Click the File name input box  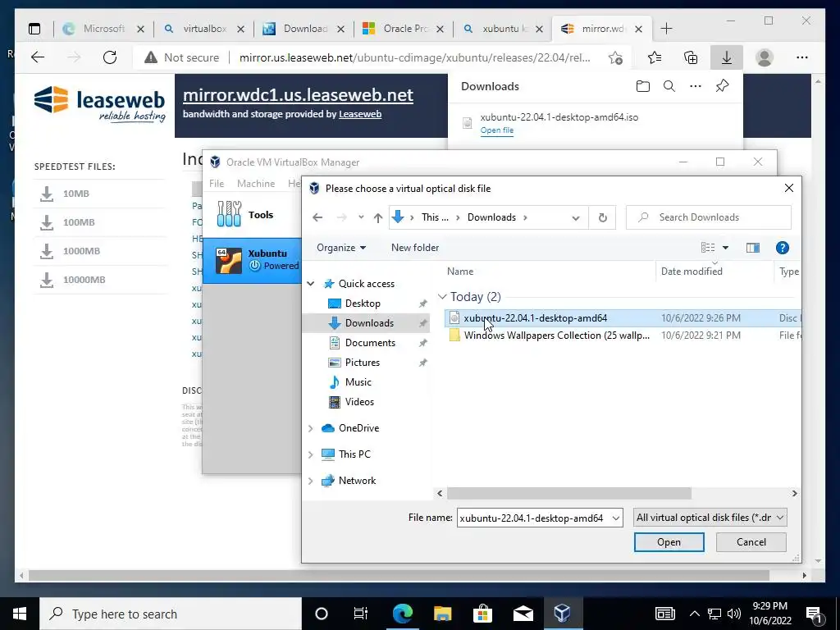pos(533,518)
